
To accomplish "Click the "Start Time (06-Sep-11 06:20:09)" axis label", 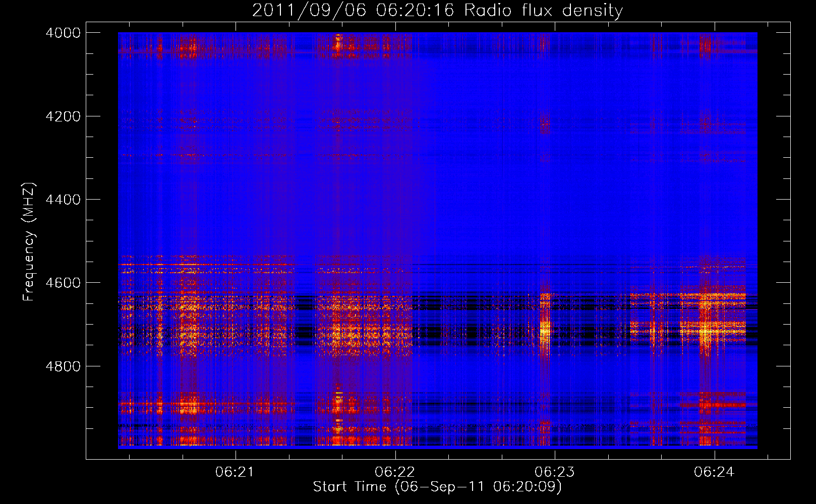I will coord(437,487).
